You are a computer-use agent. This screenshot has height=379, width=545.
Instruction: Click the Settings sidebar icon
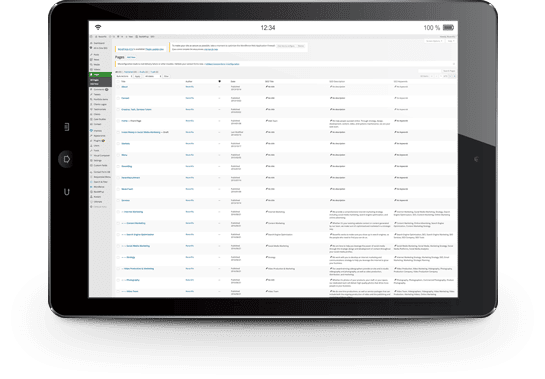[91, 160]
